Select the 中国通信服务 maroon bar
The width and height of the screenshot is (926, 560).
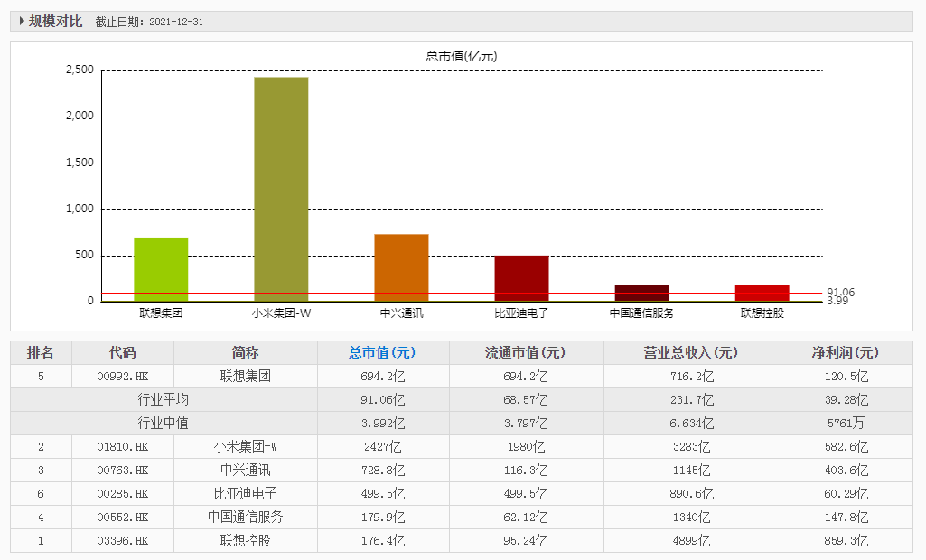[642, 293]
